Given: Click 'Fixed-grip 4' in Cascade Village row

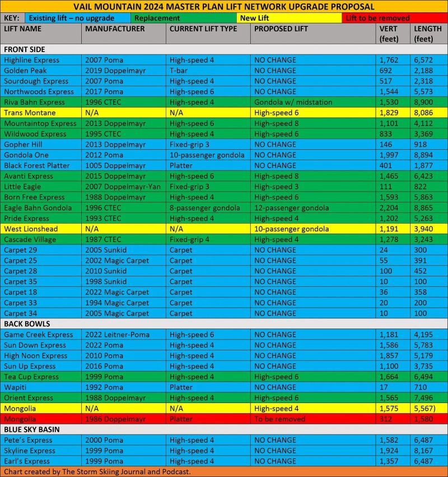Looking at the screenshot, I should tap(189, 239).
